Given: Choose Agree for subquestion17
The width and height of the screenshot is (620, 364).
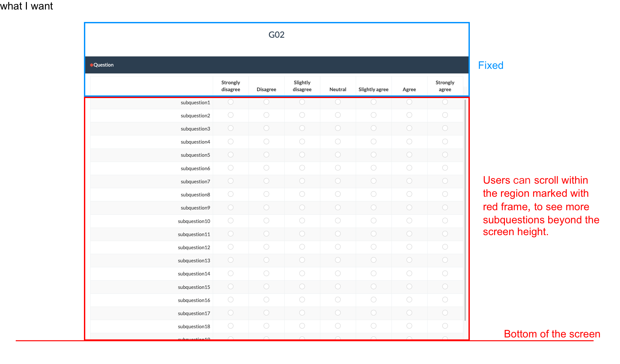Looking at the screenshot, I should [409, 313].
